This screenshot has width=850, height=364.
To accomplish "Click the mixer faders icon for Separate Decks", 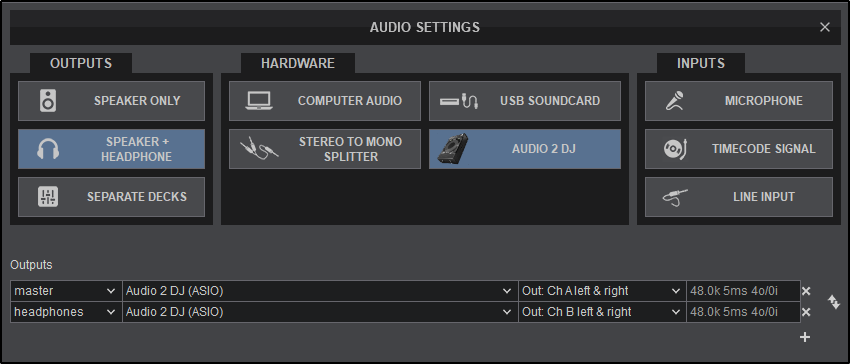I will (48, 197).
